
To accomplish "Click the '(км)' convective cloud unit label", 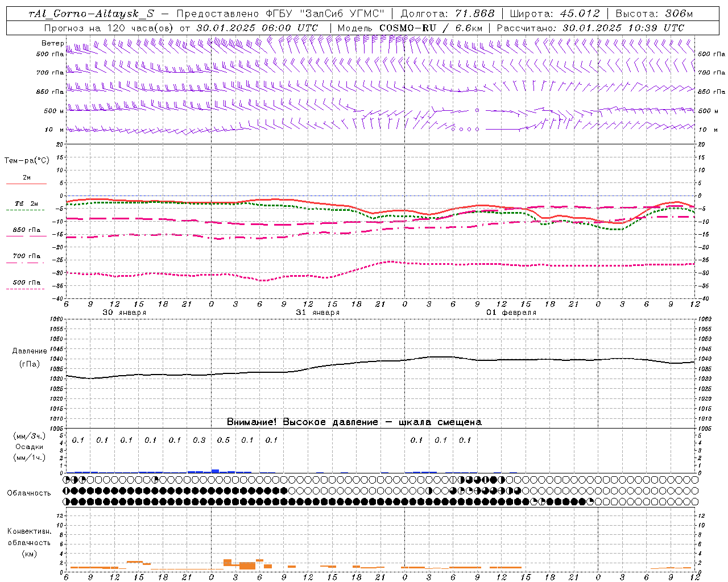I will coord(29,554).
